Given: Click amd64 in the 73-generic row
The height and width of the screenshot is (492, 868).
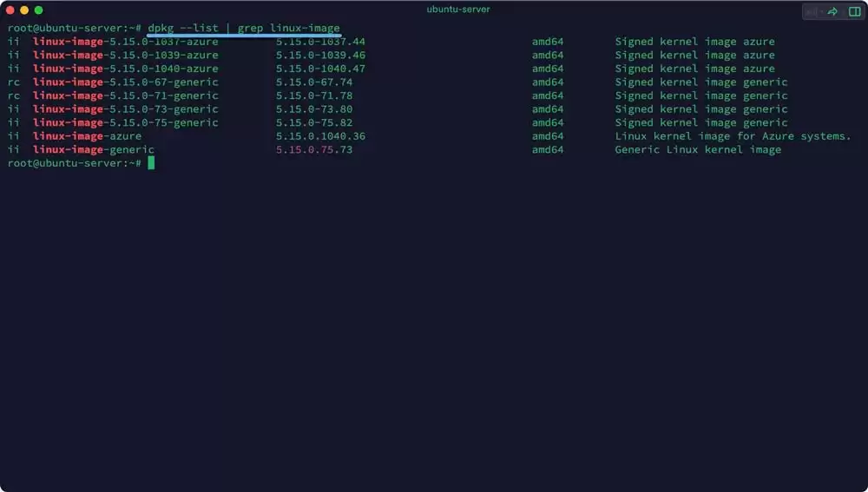Looking at the screenshot, I should (548, 109).
